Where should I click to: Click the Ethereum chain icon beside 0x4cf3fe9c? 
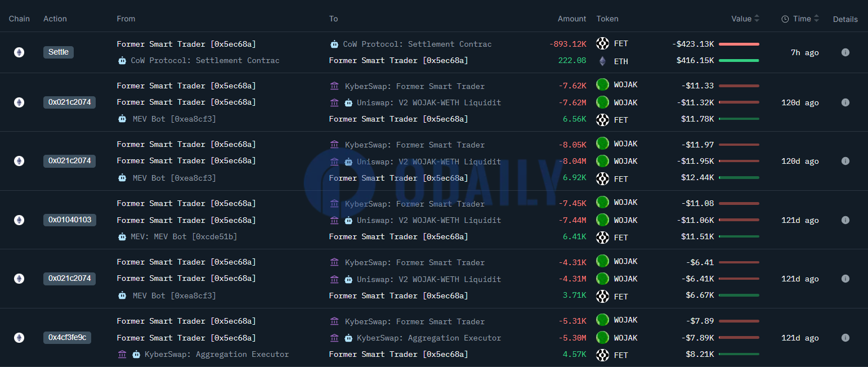tap(19, 338)
